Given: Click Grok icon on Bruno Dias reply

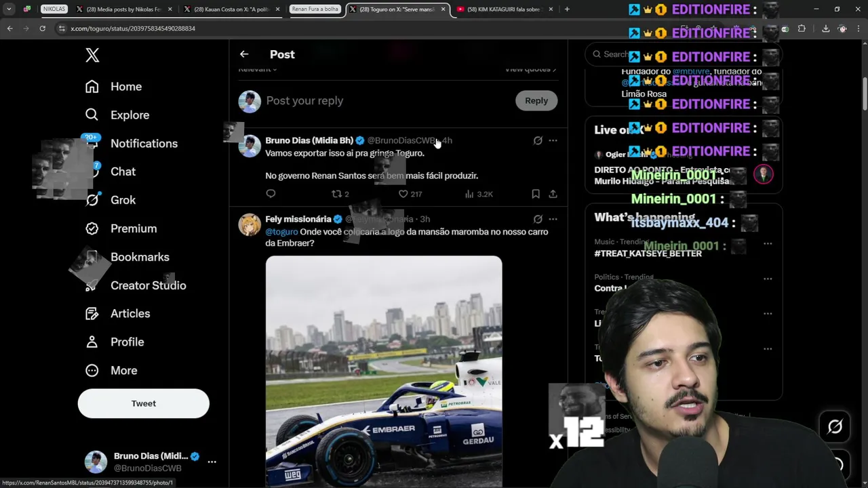Looking at the screenshot, I should (538, 140).
